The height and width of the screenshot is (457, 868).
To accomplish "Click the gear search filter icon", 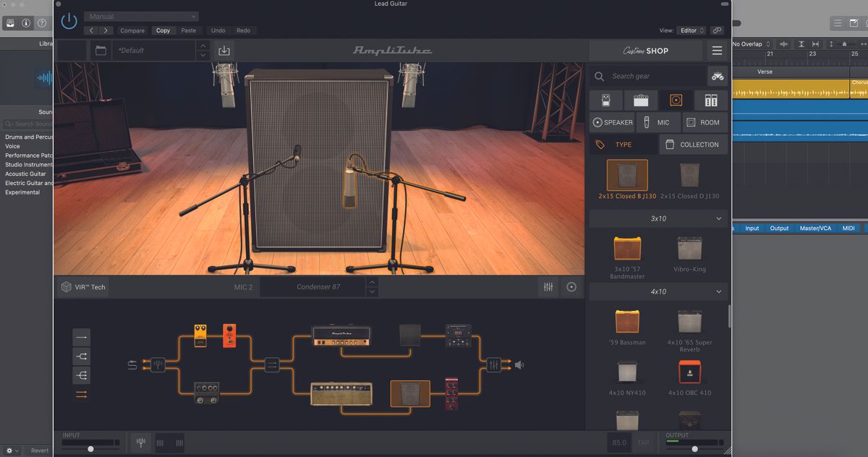I will click(718, 75).
